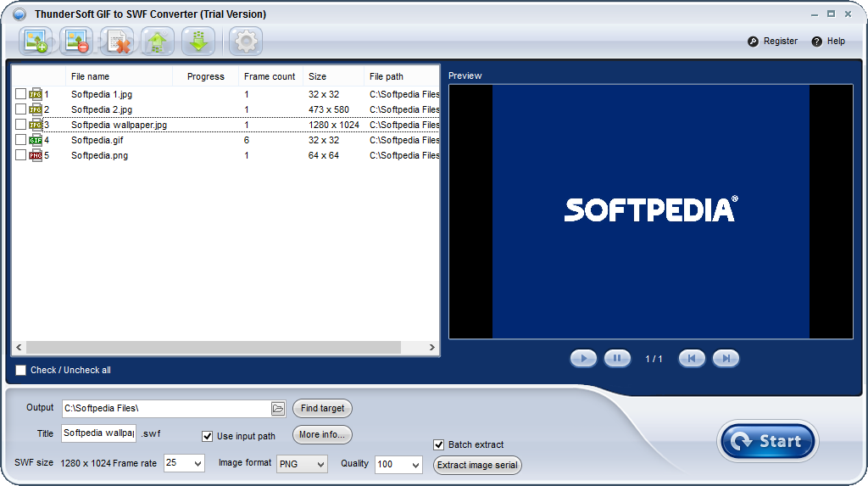Check the box for Softpedia 2.jpg

click(20, 109)
